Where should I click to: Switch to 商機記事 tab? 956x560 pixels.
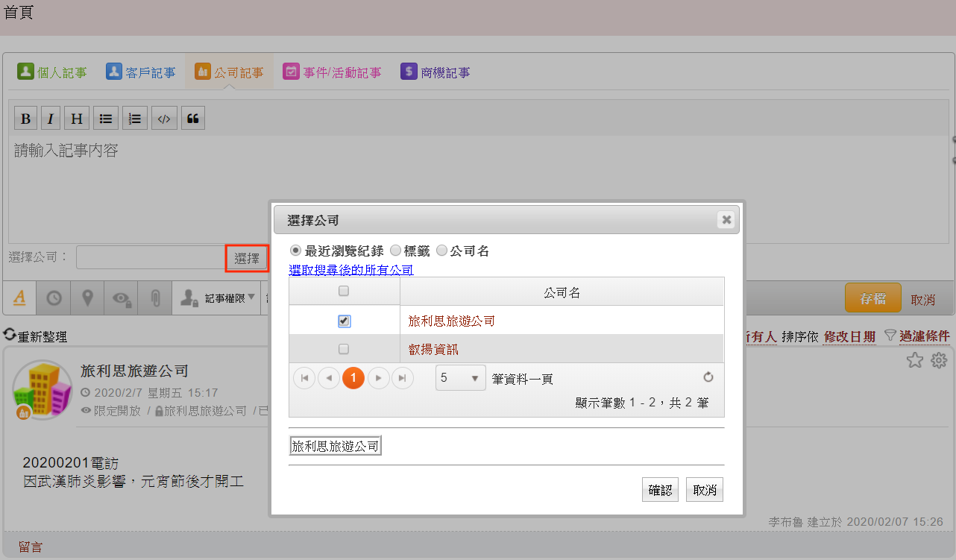click(x=435, y=72)
